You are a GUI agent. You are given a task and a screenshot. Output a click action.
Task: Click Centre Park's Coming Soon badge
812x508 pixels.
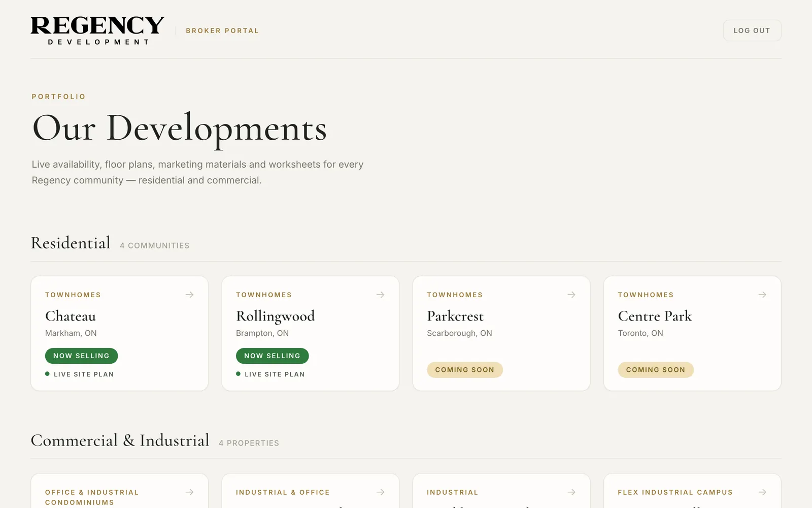(656, 370)
